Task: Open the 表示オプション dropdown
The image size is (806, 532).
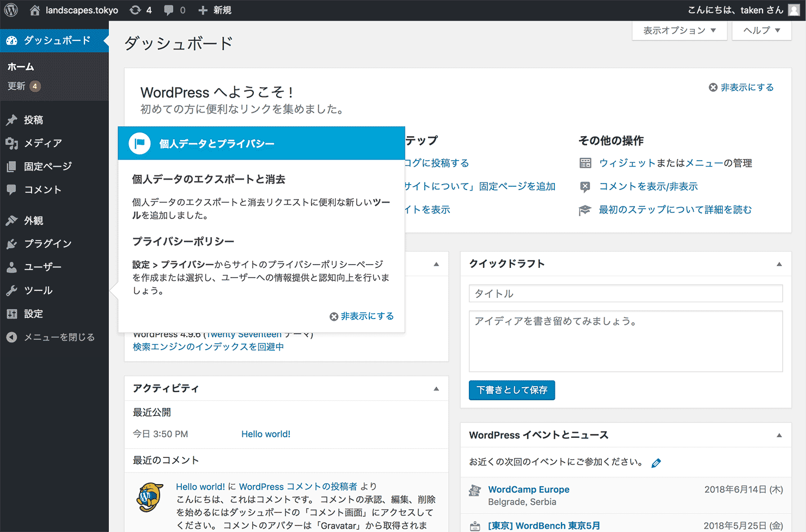Action: coord(680,30)
